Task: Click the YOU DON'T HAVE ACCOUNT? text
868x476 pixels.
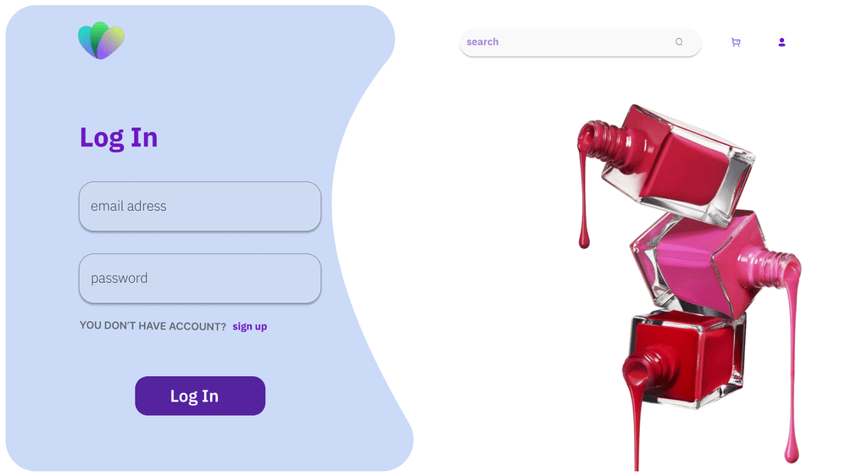Action: pyautogui.click(x=153, y=326)
